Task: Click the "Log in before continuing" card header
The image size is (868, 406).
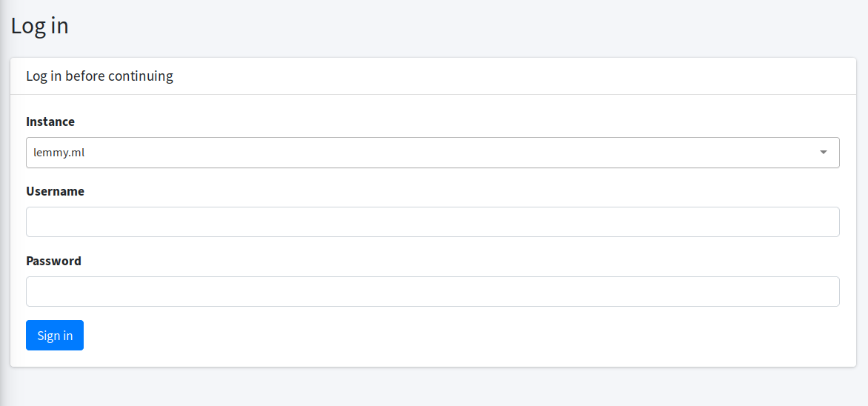Action: click(x=433, y=76)
